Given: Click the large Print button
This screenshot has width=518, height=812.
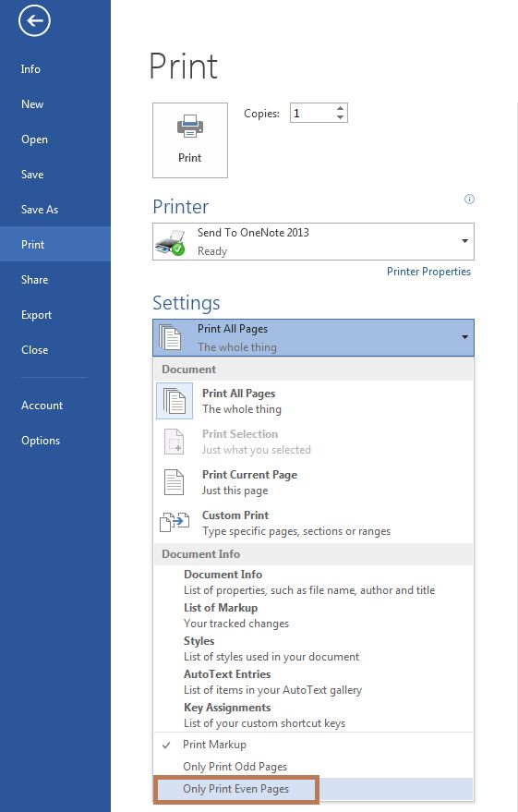Looking at the screenshot, I should click(x=190, y=140).
